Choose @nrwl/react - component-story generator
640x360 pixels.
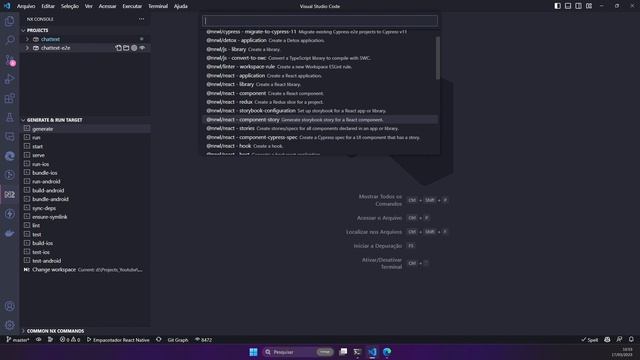(320, 120)
